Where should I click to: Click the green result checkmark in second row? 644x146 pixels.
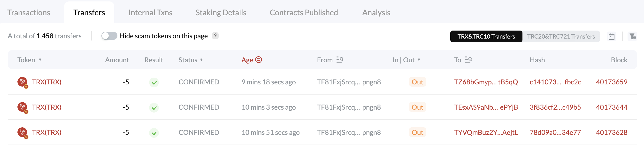[154, 108]
